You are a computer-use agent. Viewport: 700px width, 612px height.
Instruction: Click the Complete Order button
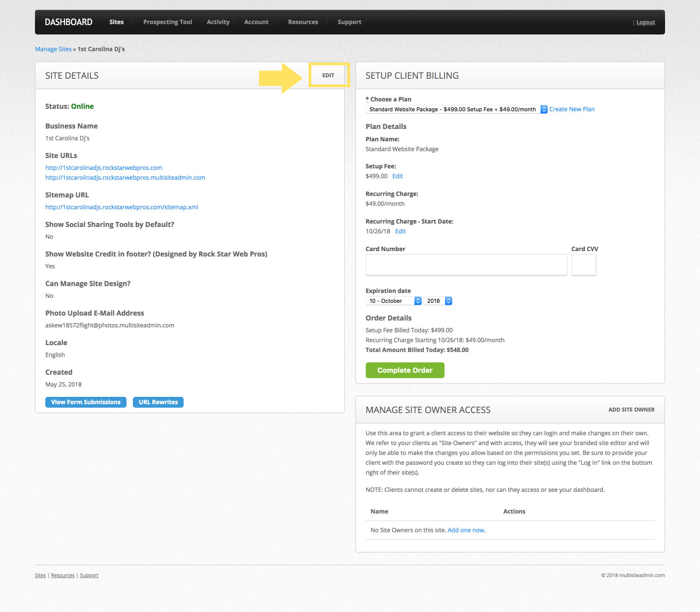tap(405, 370)
